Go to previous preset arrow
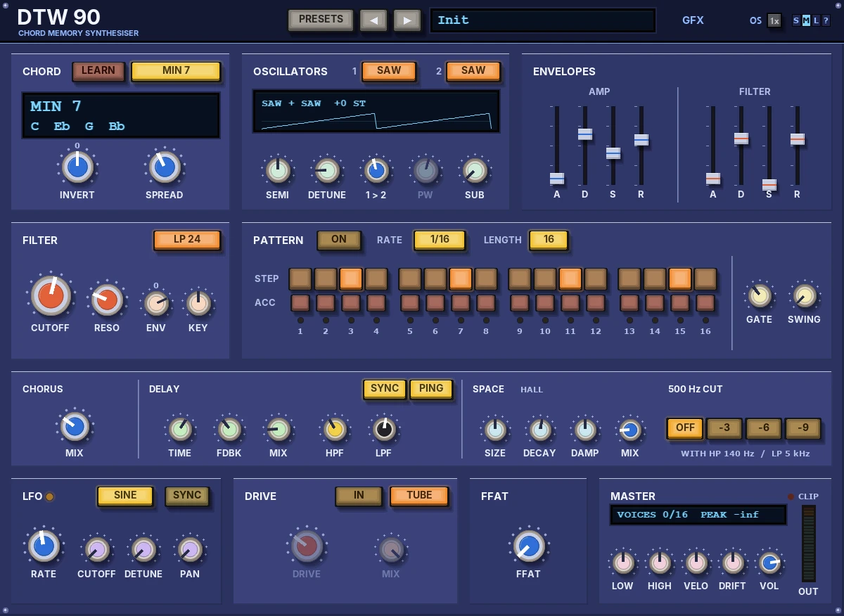Screen dimensions: 844x616 pos(373,20)
